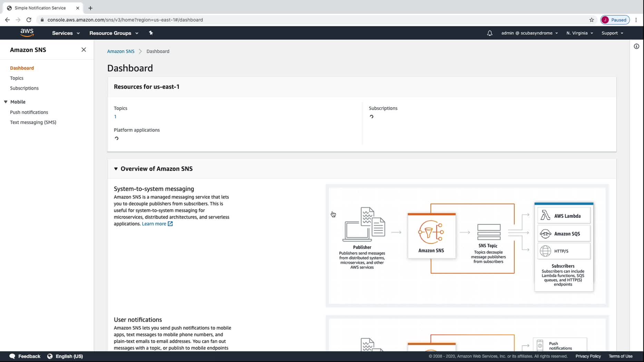This screenshot has height=362, width=644.
Task: Open the N. Virginia region selector
Action: (579, 33)
